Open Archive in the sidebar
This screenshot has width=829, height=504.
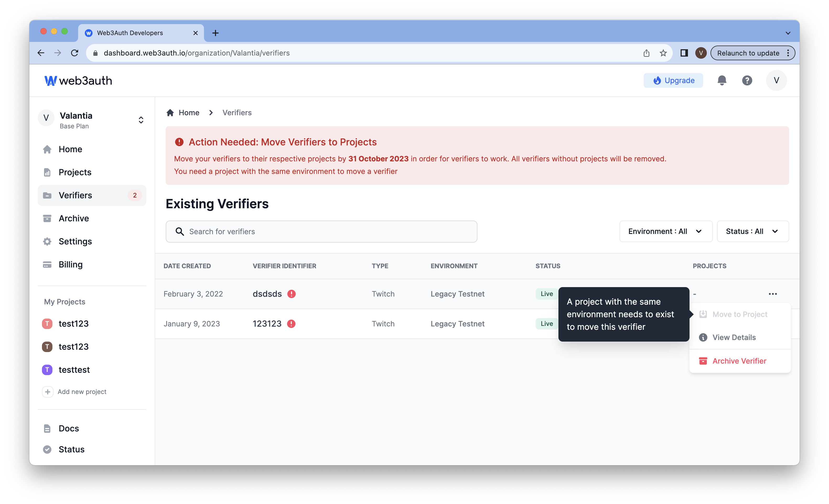(x=92, y=218)
